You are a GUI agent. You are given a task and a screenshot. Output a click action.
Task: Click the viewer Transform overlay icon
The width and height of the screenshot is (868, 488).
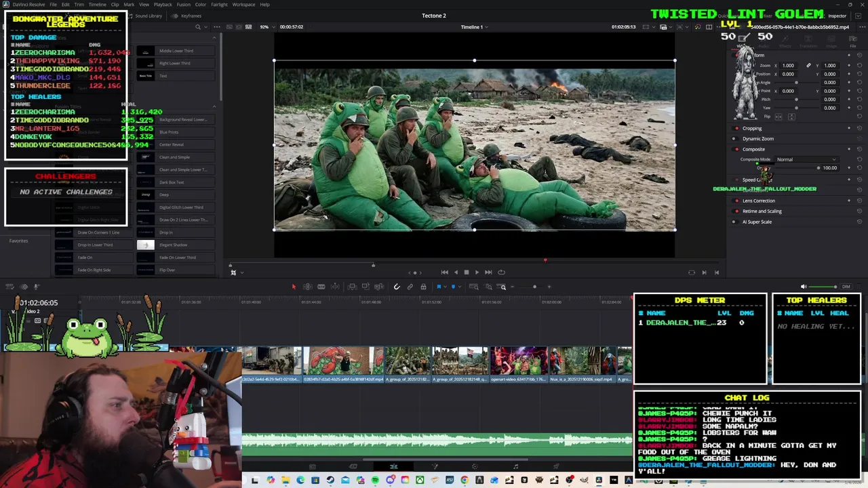(233, 272)
